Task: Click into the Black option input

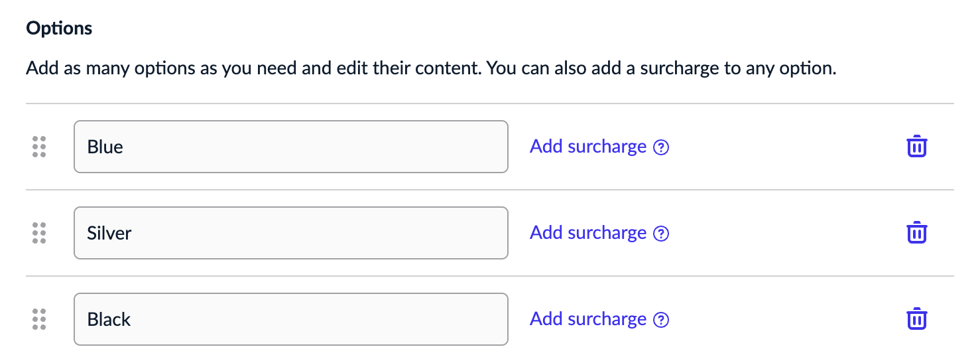Action: tap(290, 319)
